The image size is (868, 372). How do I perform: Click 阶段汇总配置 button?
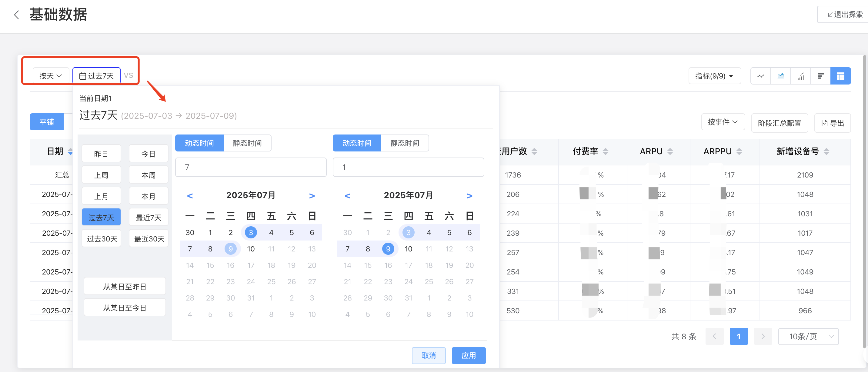coord(780,123)
